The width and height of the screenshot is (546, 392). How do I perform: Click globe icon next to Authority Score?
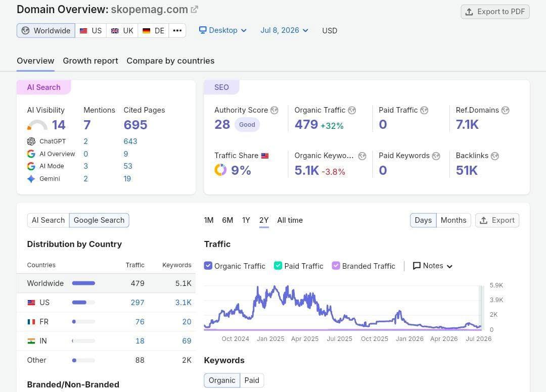(x=275, y=110)
